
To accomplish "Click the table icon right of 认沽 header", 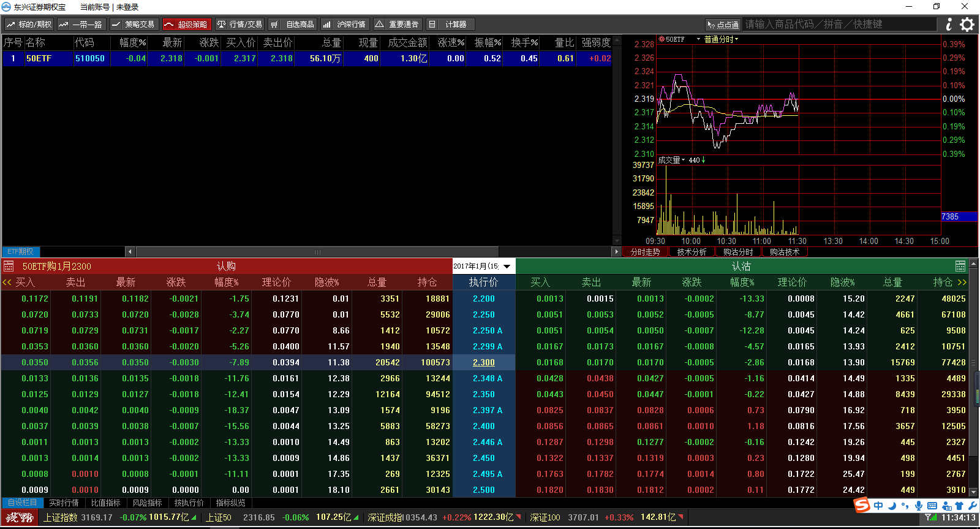I will (x=960, y=266).
